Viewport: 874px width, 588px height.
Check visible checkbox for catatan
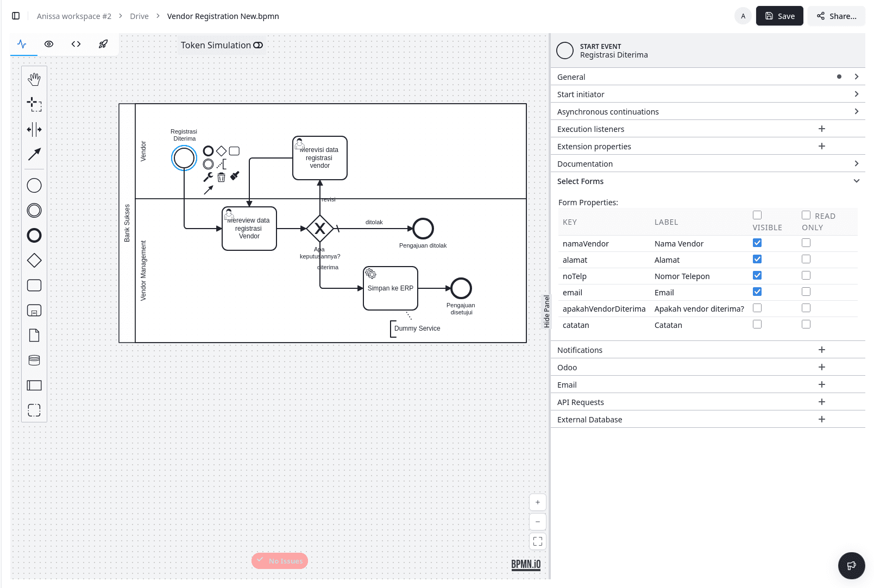[757, 325]
